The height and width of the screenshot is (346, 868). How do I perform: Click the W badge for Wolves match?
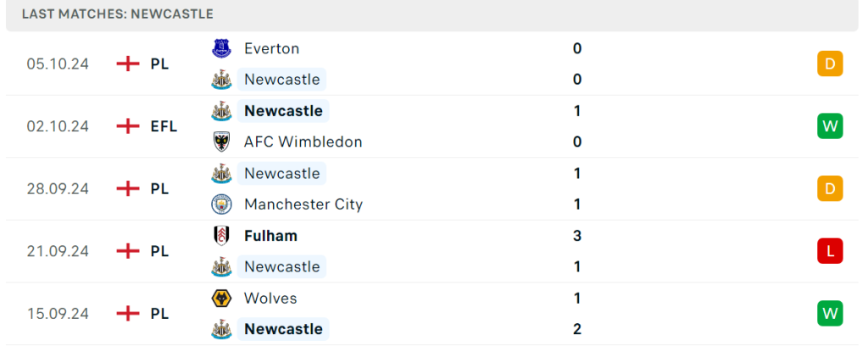click(830, 313)
